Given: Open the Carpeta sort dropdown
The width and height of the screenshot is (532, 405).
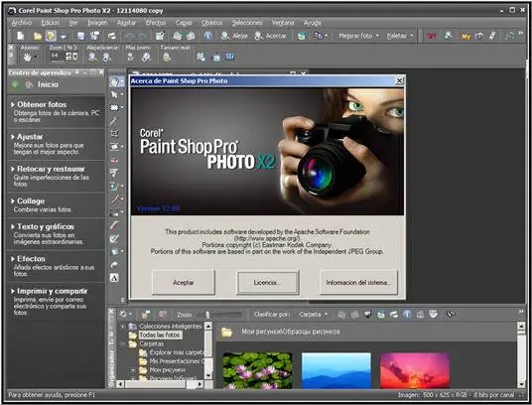Looking at the screenshot, I should (313, 315).
